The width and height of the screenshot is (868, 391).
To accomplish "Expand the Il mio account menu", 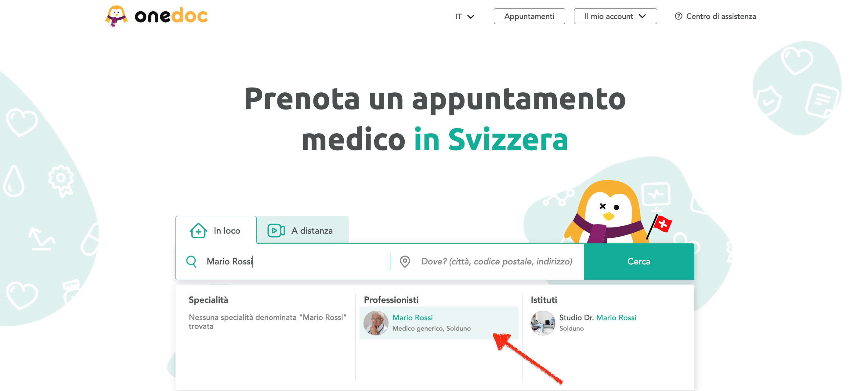I will tap(615, 16).
